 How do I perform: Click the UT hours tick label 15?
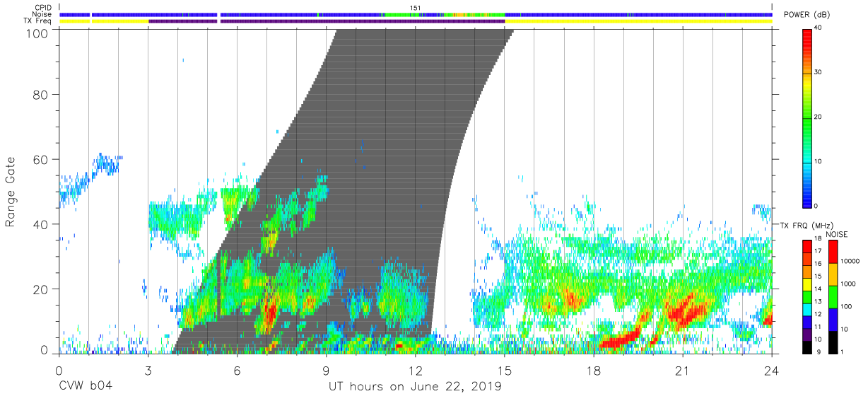505,370
